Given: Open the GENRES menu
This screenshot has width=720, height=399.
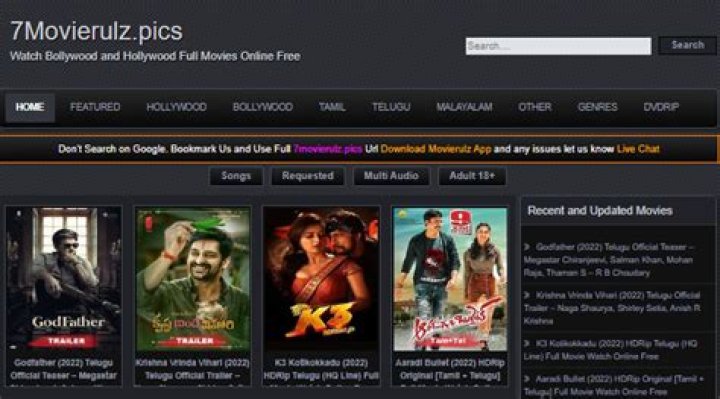Looking at the screenshot, I should [597, 107].
